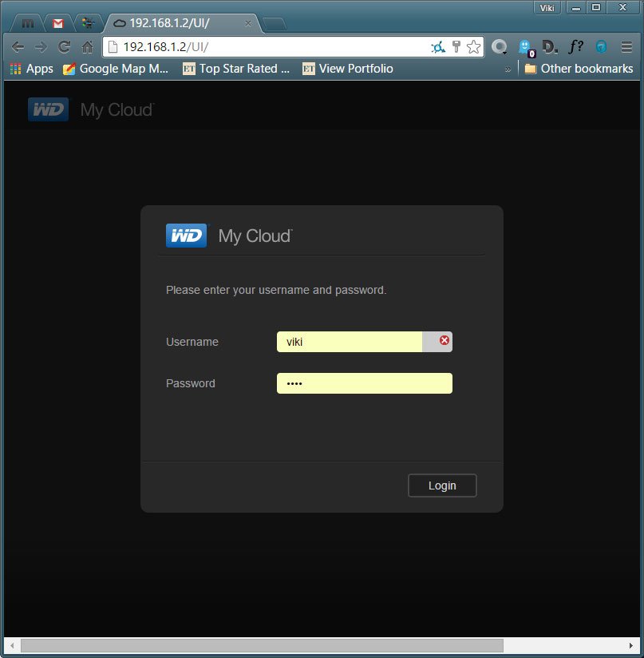644x658 pixels.
Task: Click the scrollbar right arrow
Action: pyautogui.click(x=631, y=645)
